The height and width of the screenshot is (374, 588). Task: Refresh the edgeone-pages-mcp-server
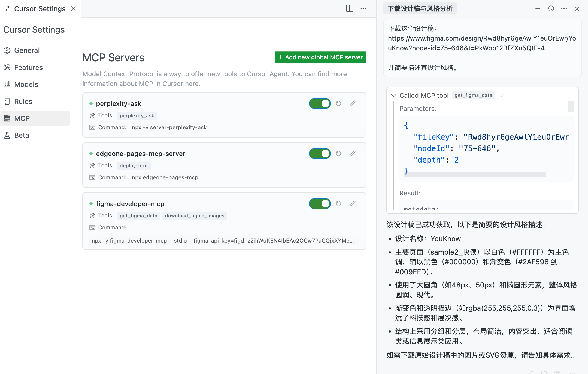click(x=338, y=154)
